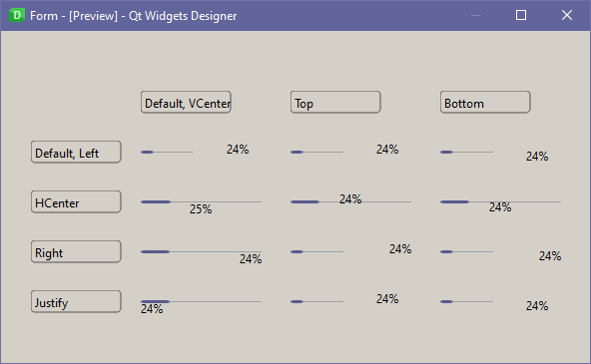Click the HCenter progress bar showing 25%
The image size is (591, 364).
(201, 205)
